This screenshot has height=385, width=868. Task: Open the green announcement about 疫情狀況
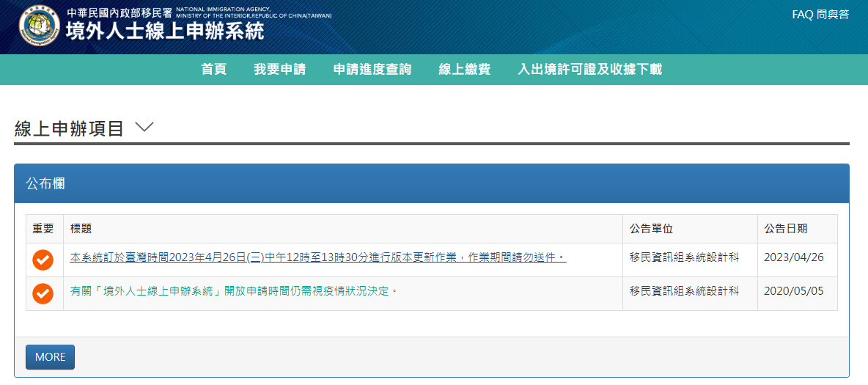click(x=233, y=291)
